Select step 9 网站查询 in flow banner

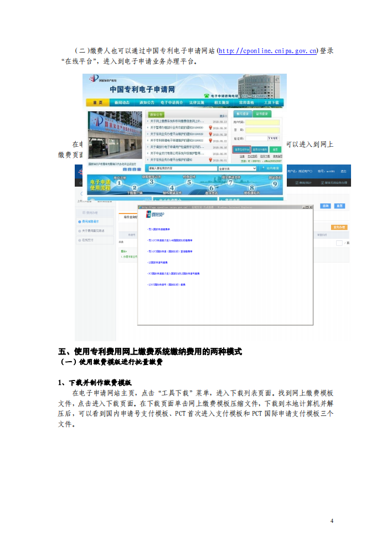[x=275, y=182]
